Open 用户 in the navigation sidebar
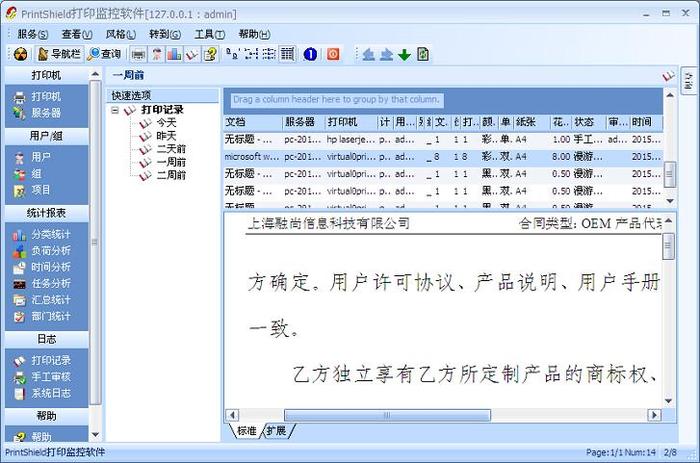Screen dimensions: 700x463 pos(32,157)
